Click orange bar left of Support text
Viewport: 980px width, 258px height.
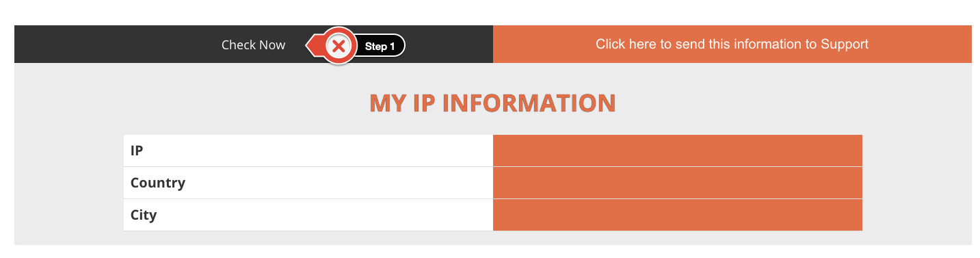[x=544, y=44]
